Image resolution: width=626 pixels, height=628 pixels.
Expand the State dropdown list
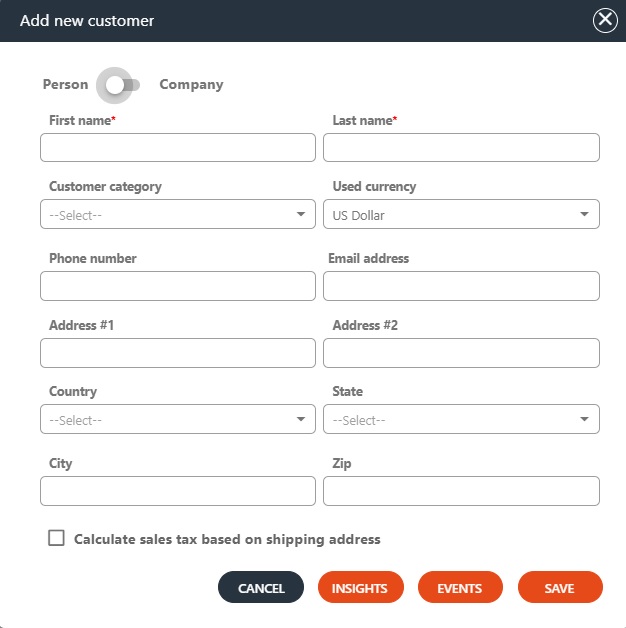coord(461,419)
